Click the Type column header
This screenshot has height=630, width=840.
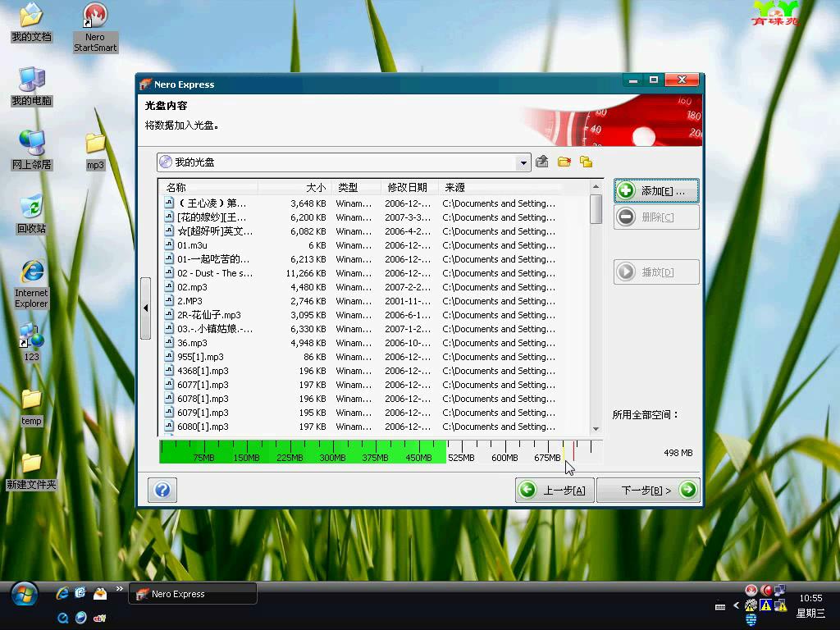[x=356, y=188]
